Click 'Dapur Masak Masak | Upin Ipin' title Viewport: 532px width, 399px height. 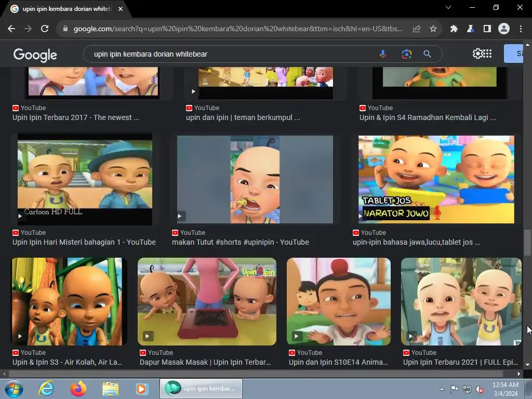[x=205, y=362]
